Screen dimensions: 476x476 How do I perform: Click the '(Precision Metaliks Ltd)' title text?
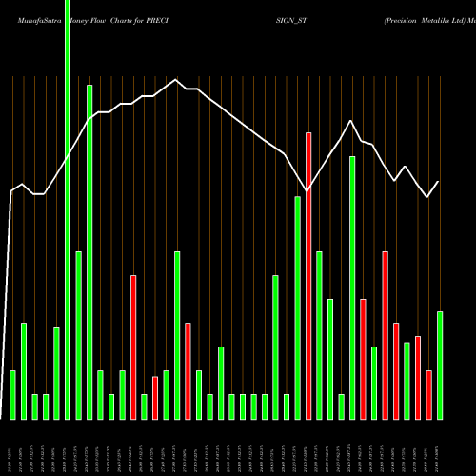[x=425, y=21]
